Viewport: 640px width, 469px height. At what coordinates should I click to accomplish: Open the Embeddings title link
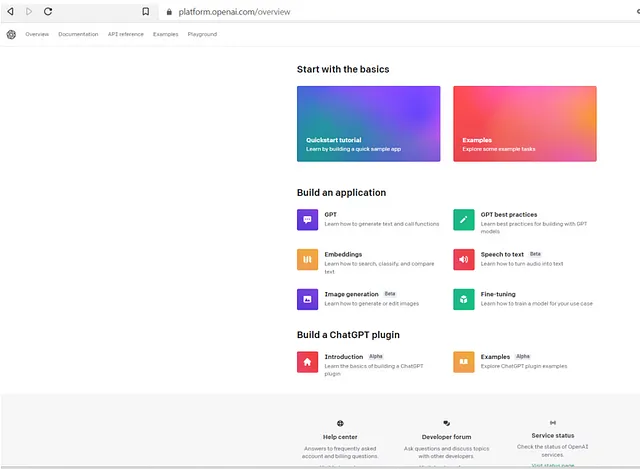pos(343,254)
